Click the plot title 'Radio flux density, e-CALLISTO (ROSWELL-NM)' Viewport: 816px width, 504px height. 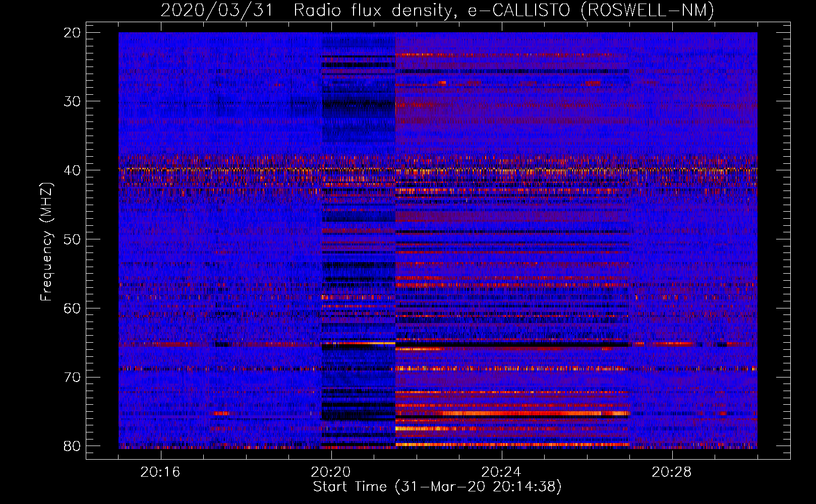point(504,10)
